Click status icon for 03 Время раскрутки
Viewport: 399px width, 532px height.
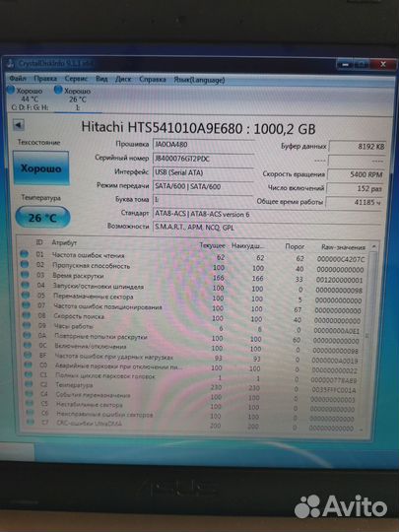pos(25,275)
